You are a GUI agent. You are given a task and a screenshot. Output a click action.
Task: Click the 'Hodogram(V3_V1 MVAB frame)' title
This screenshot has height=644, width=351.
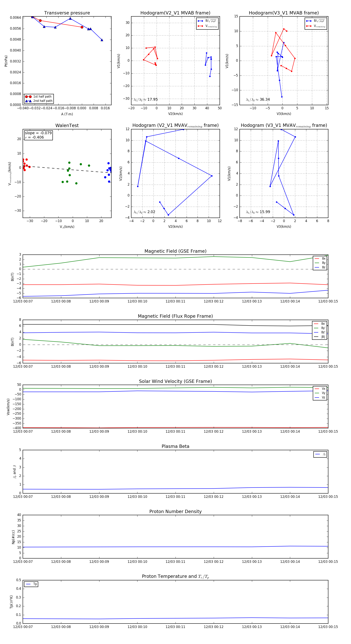pos(284,13)
